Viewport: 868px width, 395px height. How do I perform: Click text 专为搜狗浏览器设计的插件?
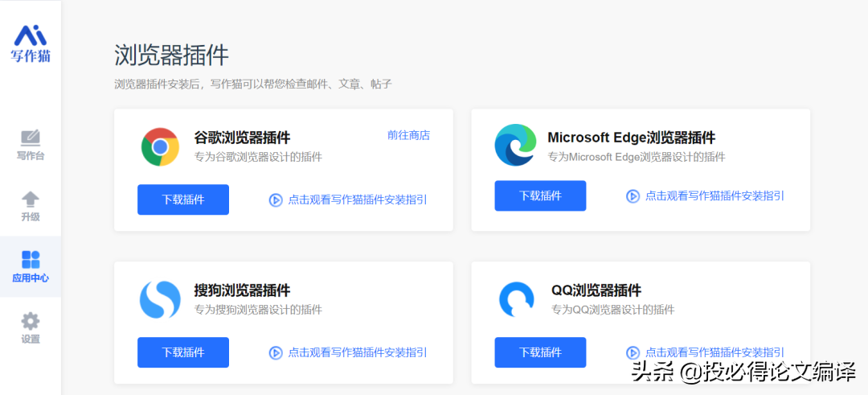pyautogui.click(x=258, y=310)
